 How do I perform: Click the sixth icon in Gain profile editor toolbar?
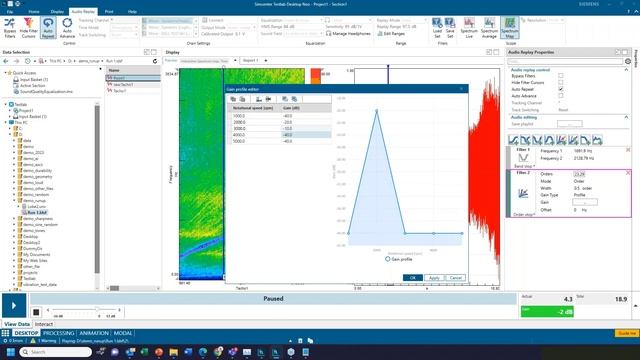point(294,99)
